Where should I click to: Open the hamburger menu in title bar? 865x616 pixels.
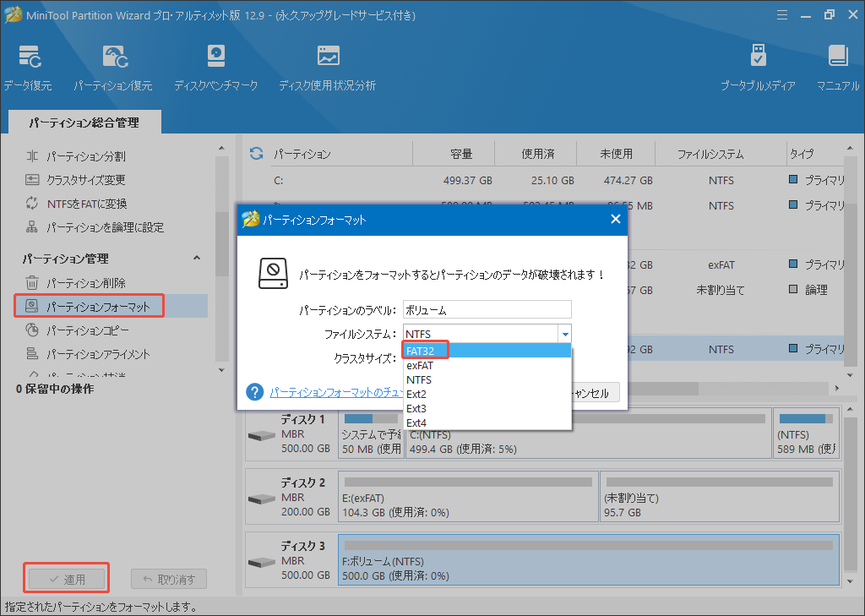click(x=781, y=15)
